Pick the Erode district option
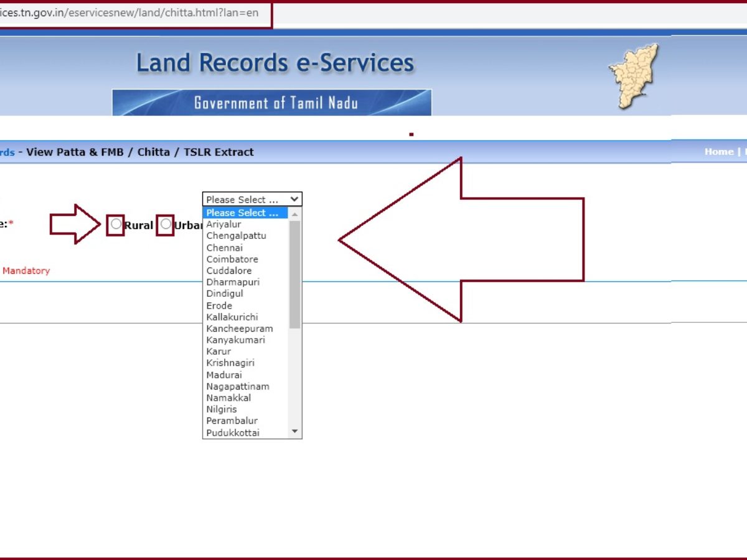Image resolution: width=747 pixels, height=560 pixels. pos(219,306)
